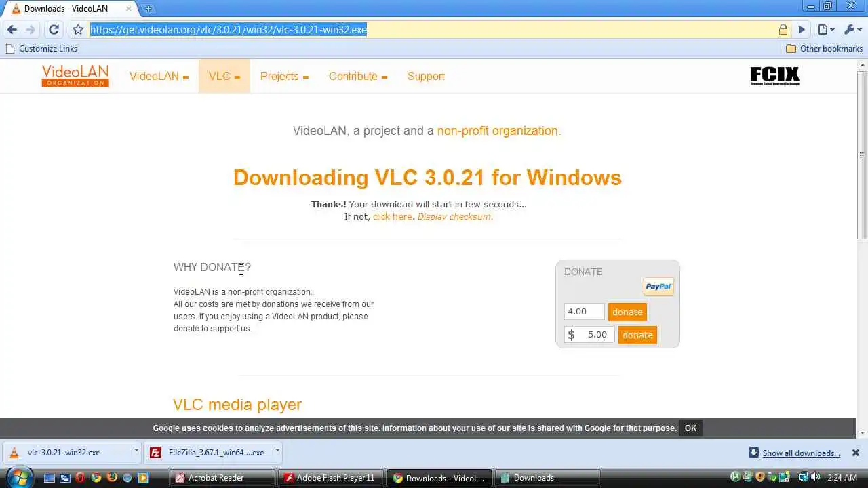
Task: Switch to Adobe Flash Player 11 taskbar window
Action: click(x=331, y=478)
